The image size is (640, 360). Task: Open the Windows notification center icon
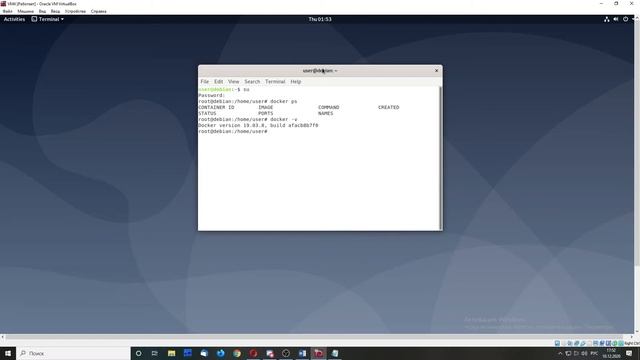629,353
